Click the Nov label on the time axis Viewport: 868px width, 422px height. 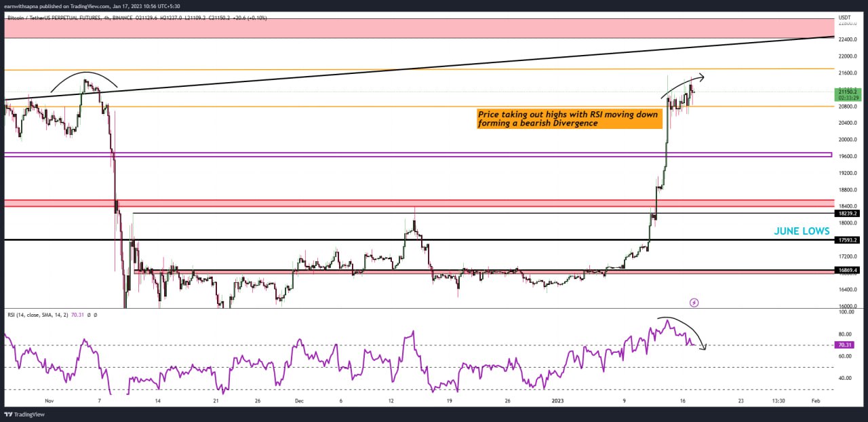click(48, 400)
